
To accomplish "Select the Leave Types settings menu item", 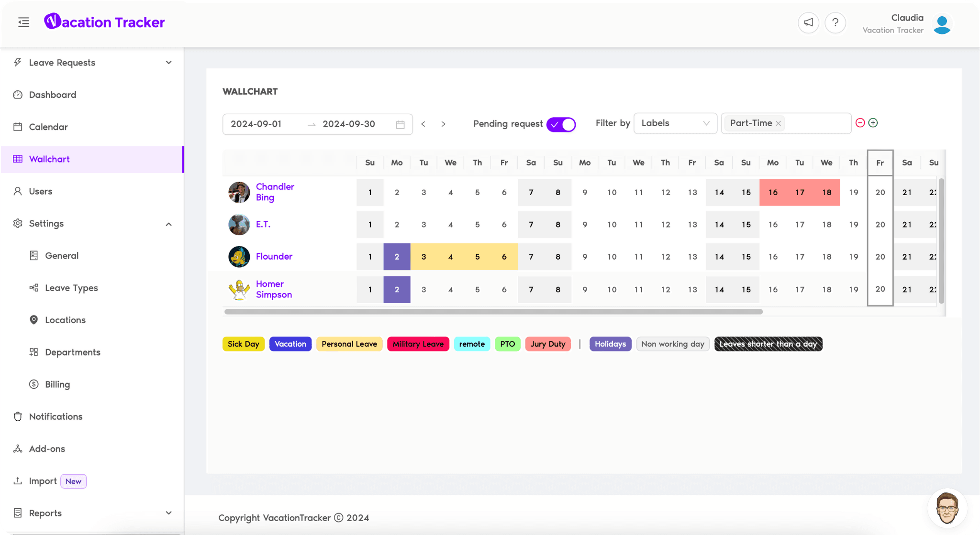I will click(71, 287).
